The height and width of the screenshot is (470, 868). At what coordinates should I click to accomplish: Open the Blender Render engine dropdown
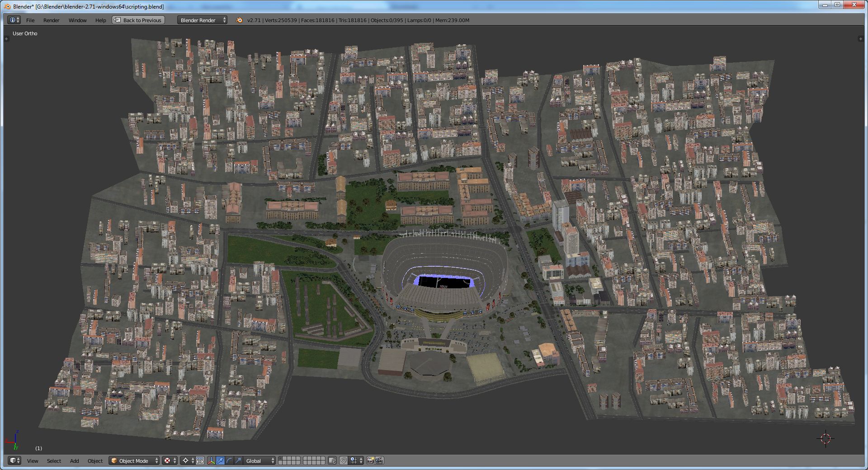pos(202,20)
